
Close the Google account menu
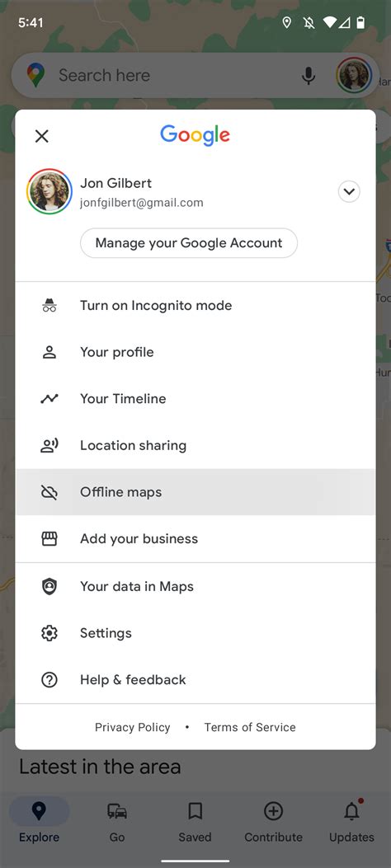tap(42, 136)
